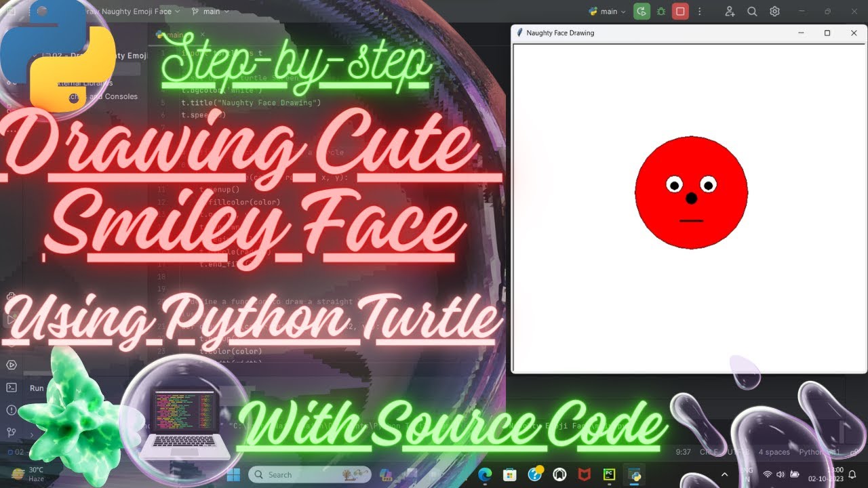Switch to the Python turtle taskbar icon
The image size is (868, 488).
[635, 474]
